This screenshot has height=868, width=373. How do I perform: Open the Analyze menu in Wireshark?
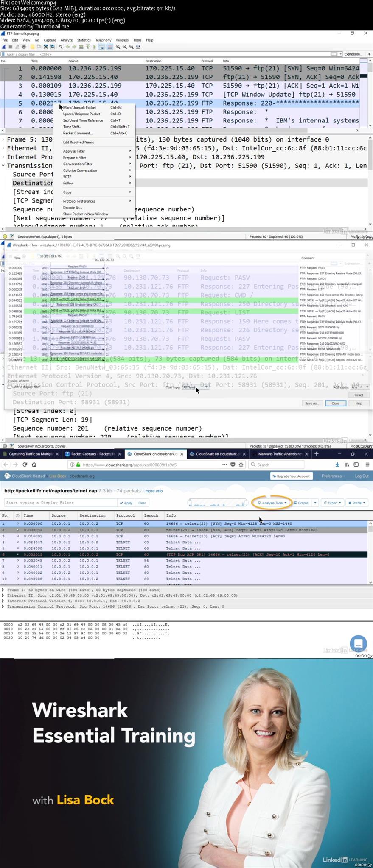(x=67, y=40)
